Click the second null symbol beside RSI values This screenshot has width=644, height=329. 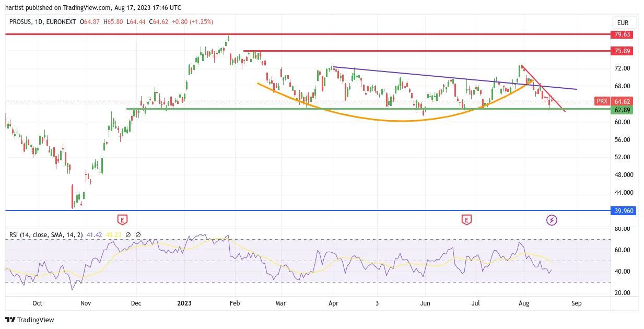tap(138, 235)
